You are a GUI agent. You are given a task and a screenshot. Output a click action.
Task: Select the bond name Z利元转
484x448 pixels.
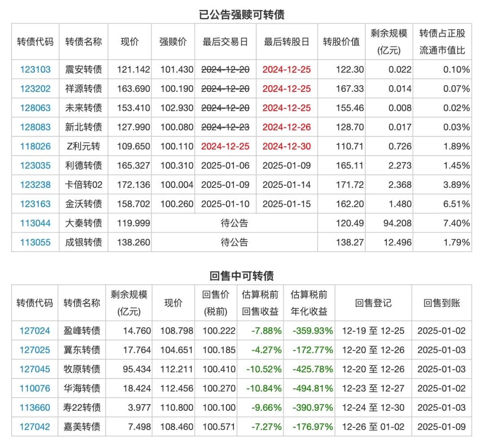83,146
